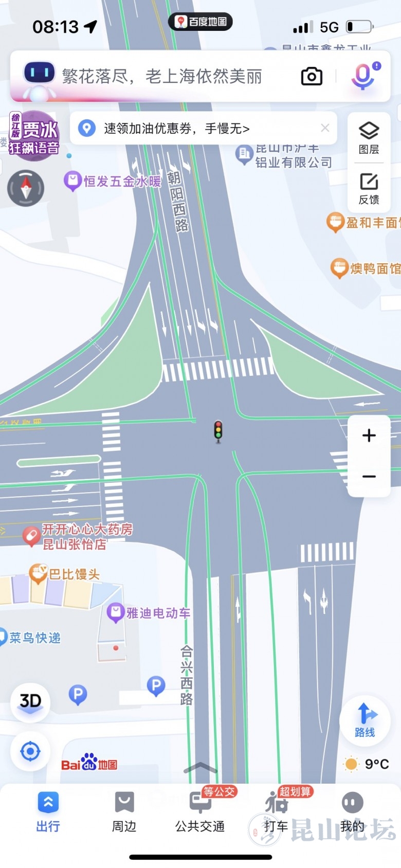Tap the compass orientation icon
401x868 pixels.
pyautogui.click(x=26, y=188)
